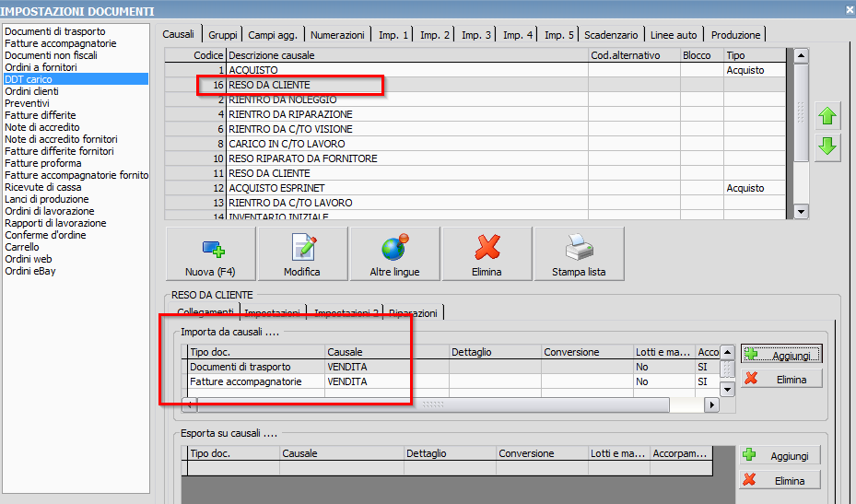Select the Imp. 4 tab
This screenshot has height=504, width=856.
click(518, 35)
